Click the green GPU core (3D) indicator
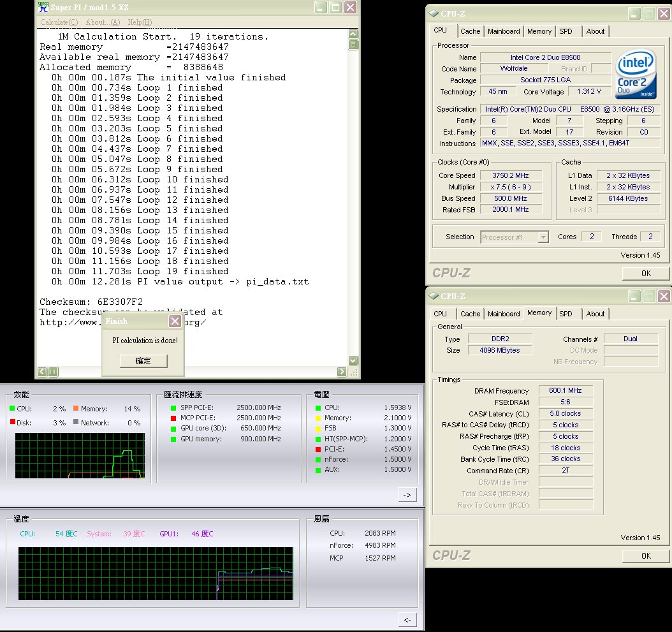 click(173, 429)
